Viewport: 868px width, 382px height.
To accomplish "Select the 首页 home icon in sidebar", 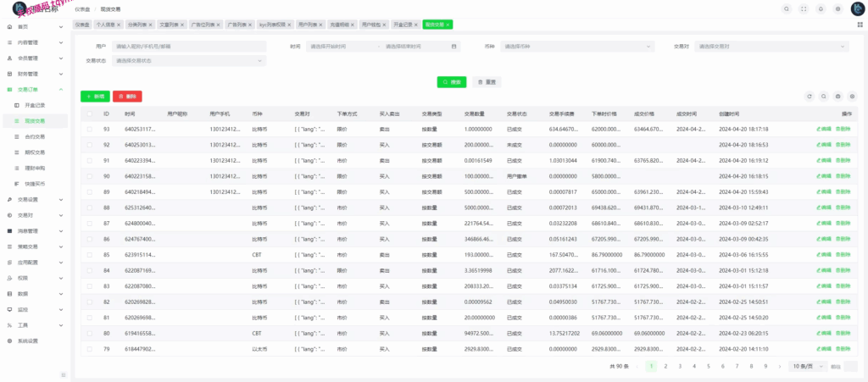I will coord(9,26).
